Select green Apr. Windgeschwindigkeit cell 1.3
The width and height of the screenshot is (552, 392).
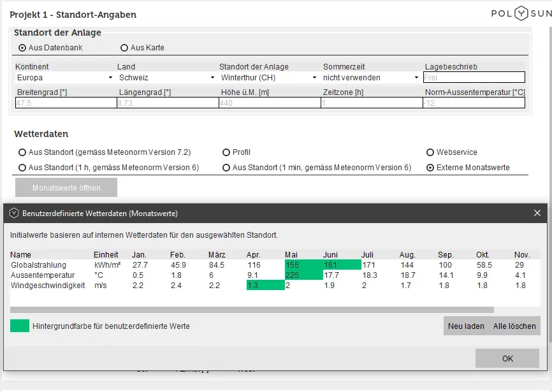click(265, 286)
